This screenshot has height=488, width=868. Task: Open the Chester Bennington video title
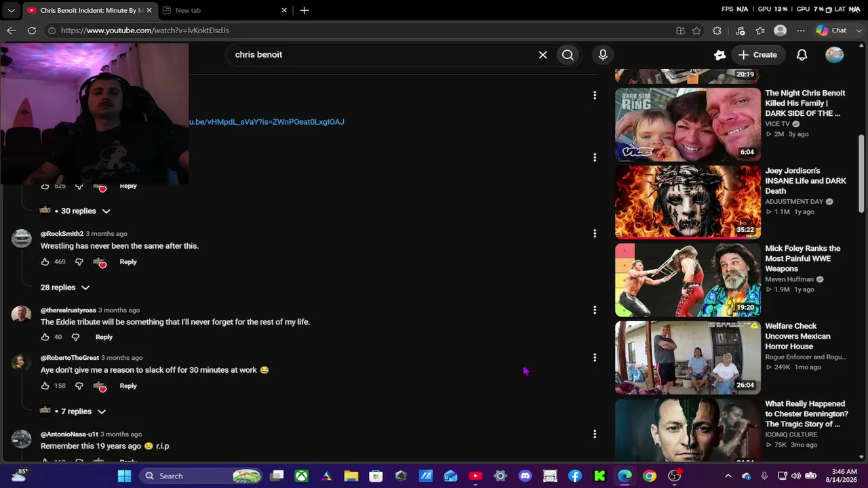click(806, 414)
